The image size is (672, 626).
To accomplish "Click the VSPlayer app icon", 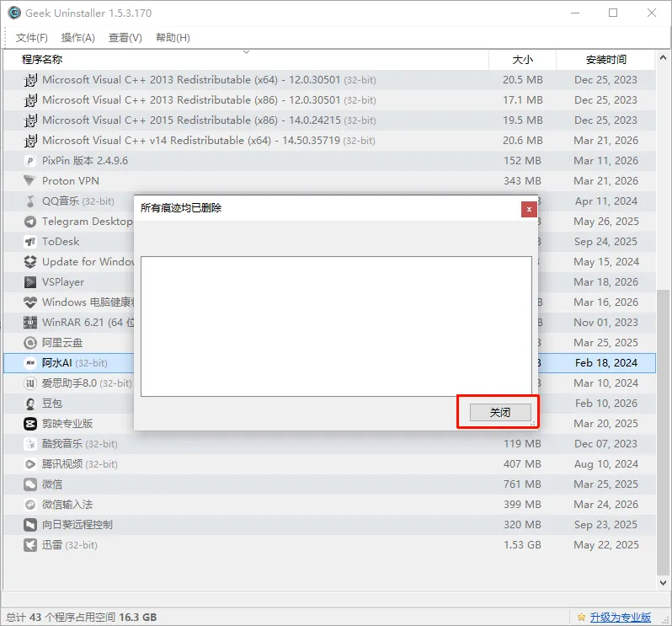I will 30,282.
